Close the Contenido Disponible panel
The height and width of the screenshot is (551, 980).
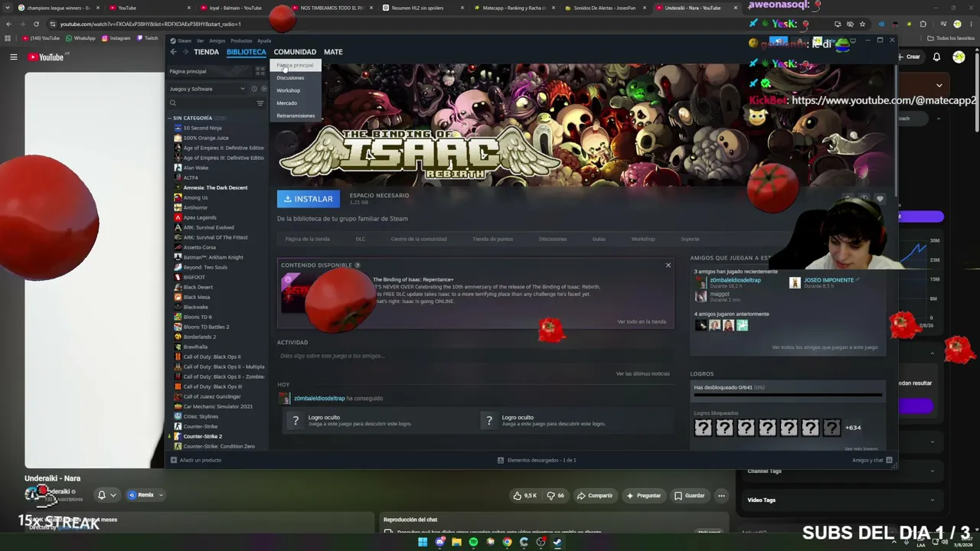click(x=668, y=266)
